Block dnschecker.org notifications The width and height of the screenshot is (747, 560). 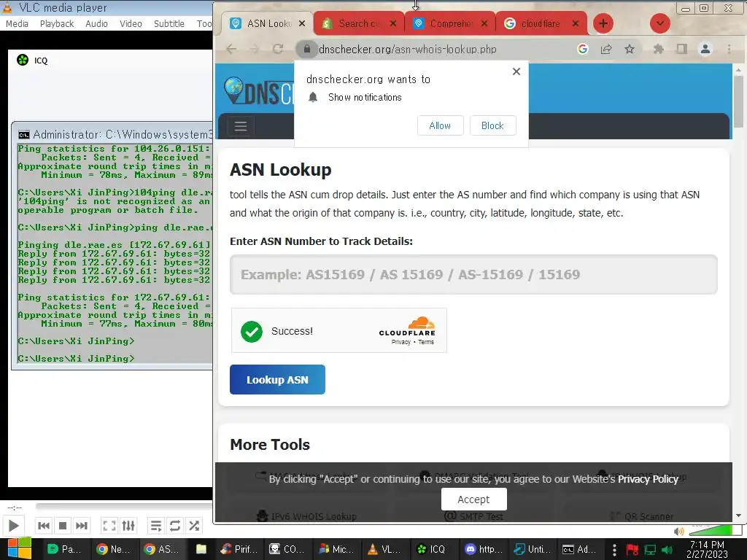pos(492,125)
